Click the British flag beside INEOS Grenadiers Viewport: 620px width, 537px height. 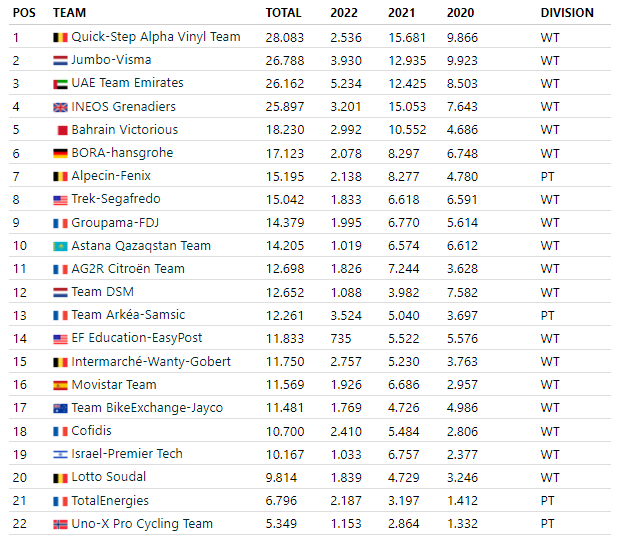pos(60,107)
